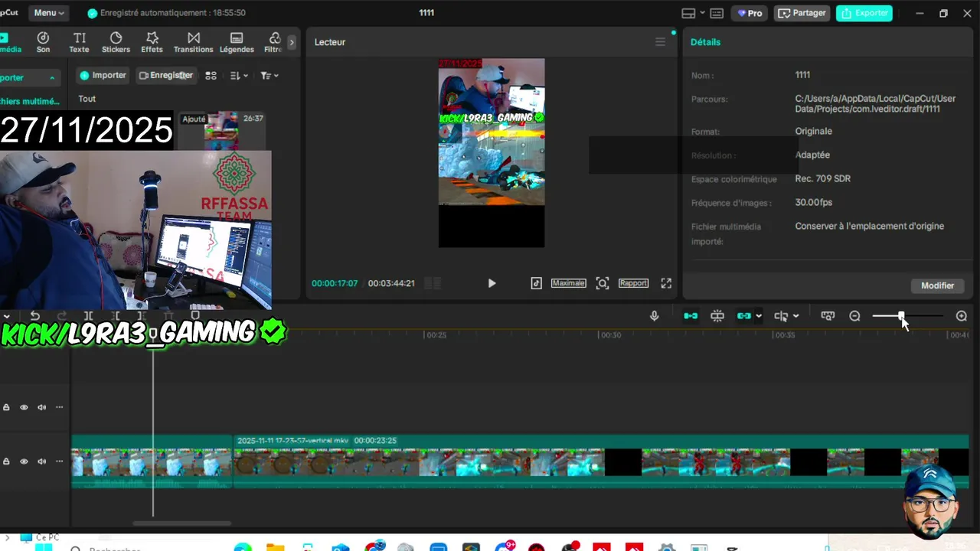Viewport: 980px width, 551px height.
Task: Toggle the preview axis icon
Action: 781,316
